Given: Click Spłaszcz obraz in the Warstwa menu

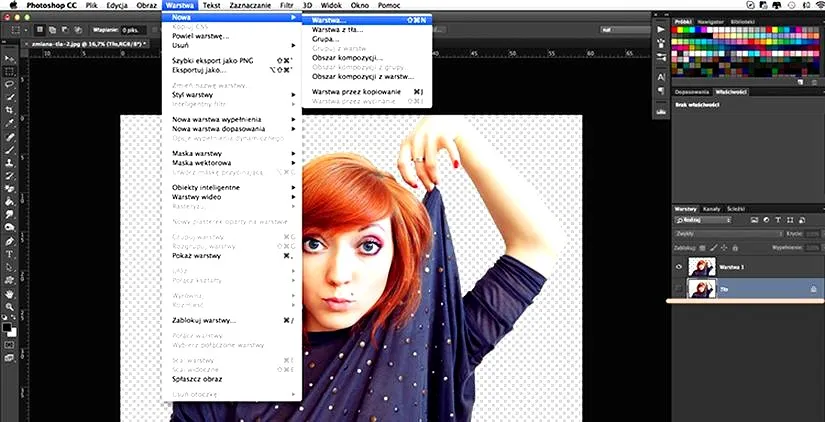Looking at the screenshot, I should tap(197, 379).
